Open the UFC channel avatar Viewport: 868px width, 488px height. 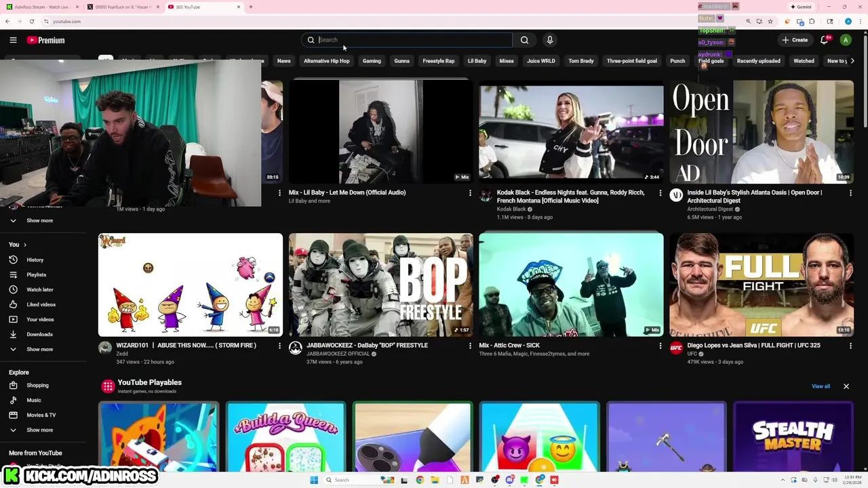(x=676, y=348)
